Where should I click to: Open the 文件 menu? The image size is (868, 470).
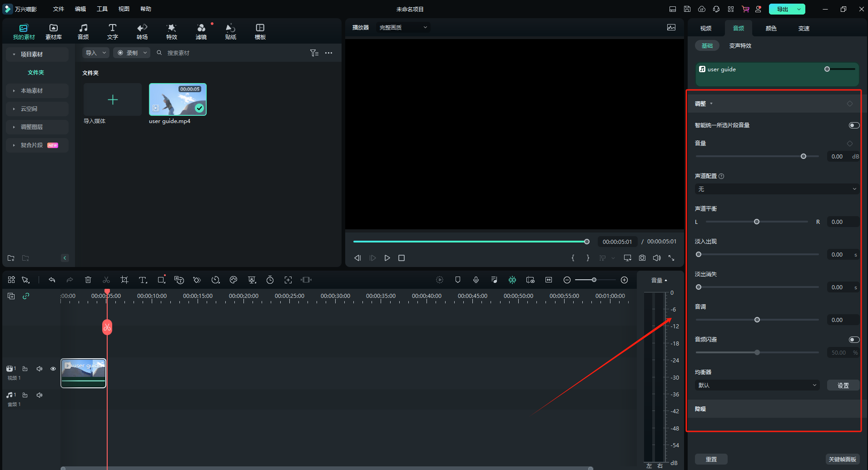tap(59, 9)
